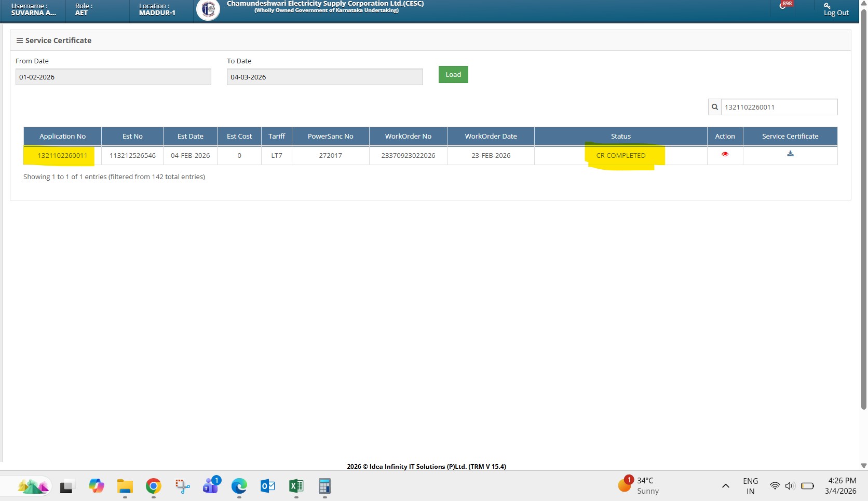
Task: Click the Idea Infinity IT Solutions footer text
Action: (426, 466)
